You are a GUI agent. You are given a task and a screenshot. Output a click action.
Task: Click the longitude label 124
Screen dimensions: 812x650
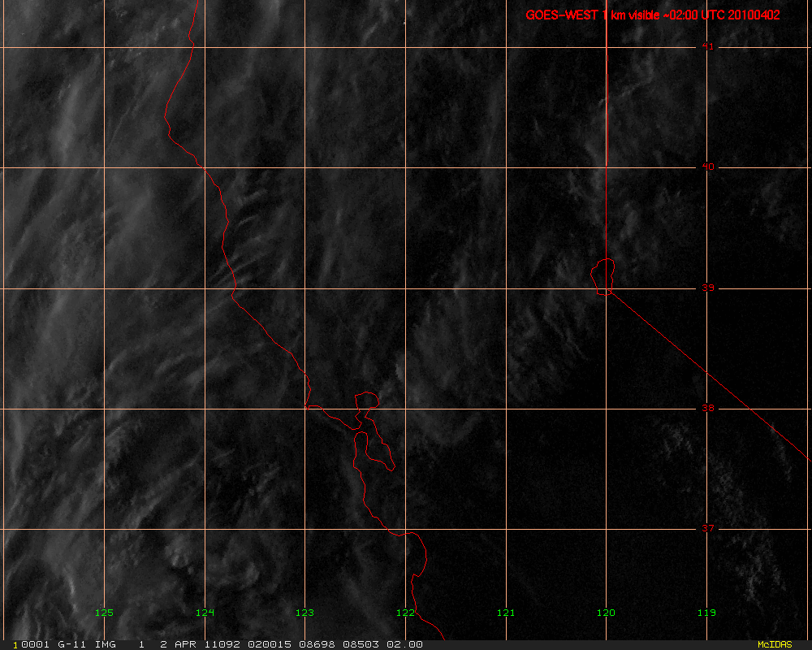pos(205,613)
